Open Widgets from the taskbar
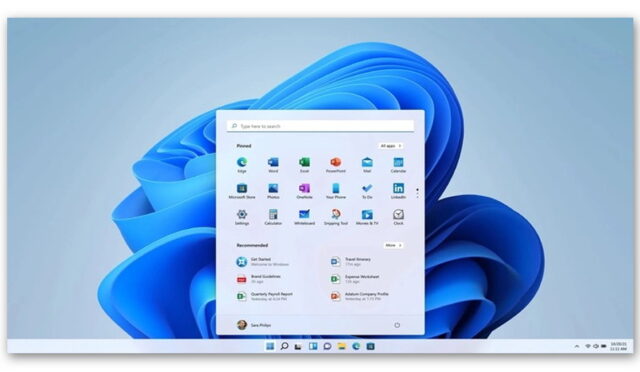Image resolution: width=640 pixels, height=372 pixels. [x=313, y=346]
